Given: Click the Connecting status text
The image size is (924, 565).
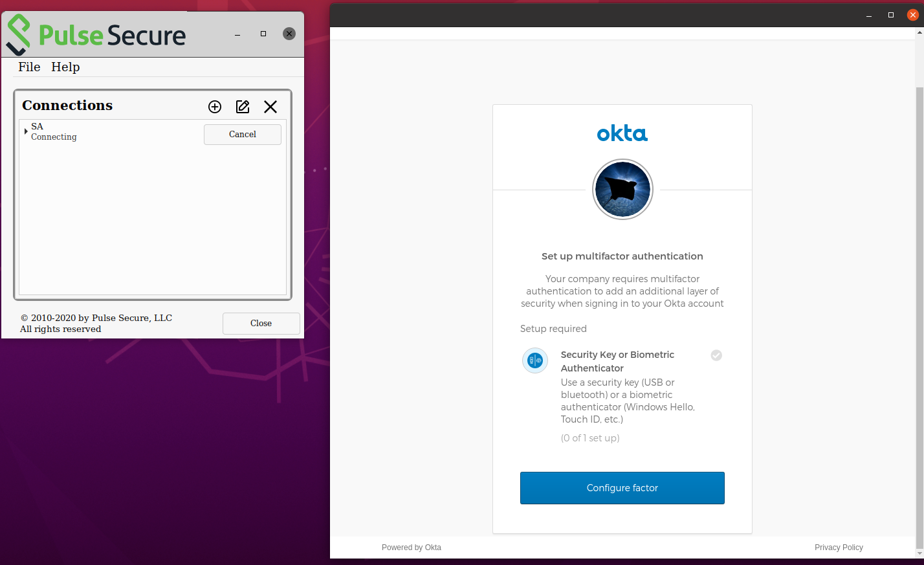Looking at the screenshot, I should click(x=54, y=137).
